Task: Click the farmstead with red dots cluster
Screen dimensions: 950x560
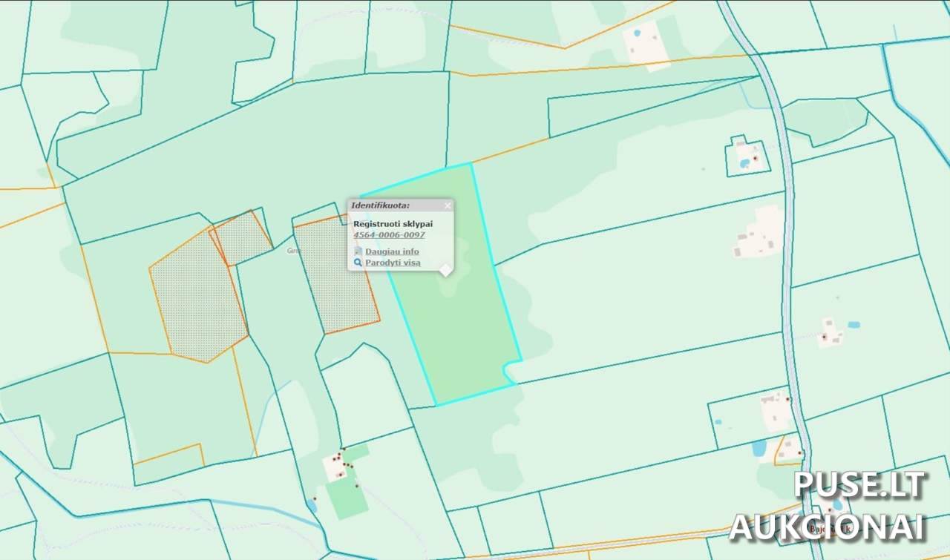Action: 336,466
